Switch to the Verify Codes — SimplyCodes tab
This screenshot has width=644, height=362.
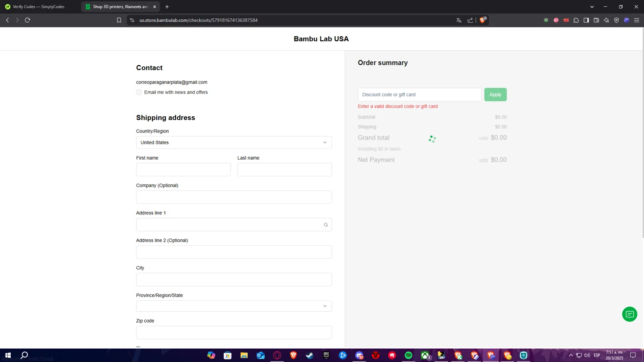click(x=39, y=7)
